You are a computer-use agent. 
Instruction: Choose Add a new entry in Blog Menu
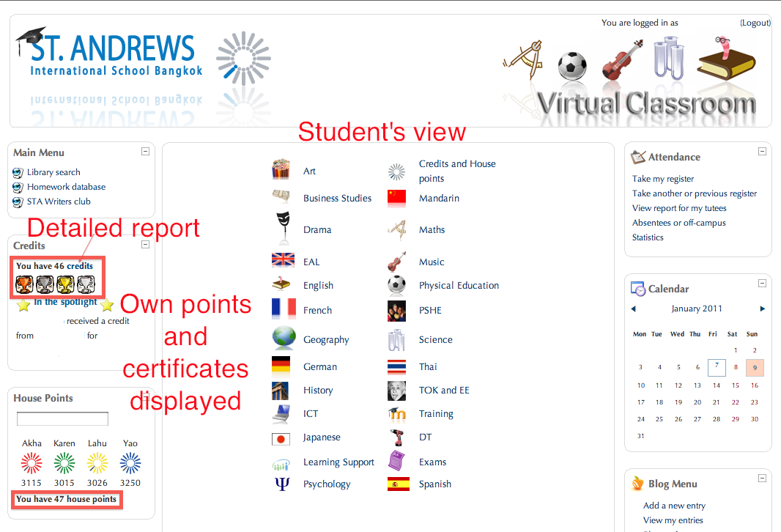tap(675, 506)
